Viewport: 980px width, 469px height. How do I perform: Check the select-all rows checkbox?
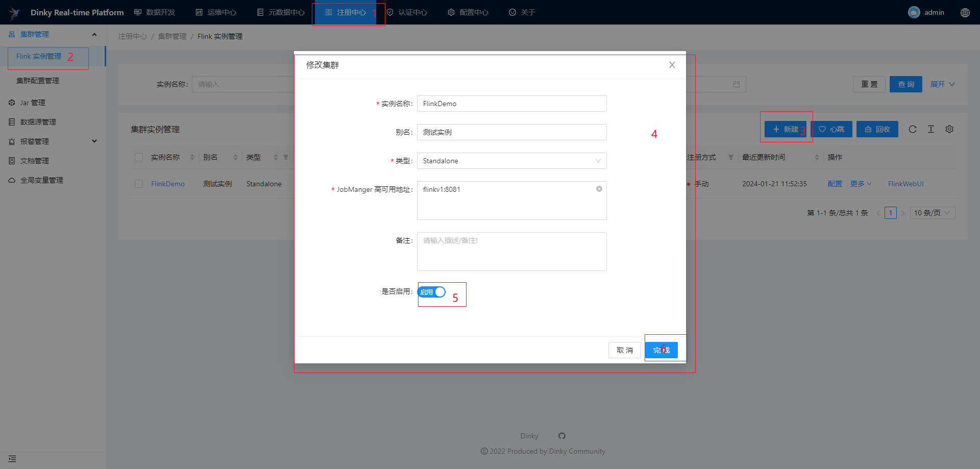[139, 157]
